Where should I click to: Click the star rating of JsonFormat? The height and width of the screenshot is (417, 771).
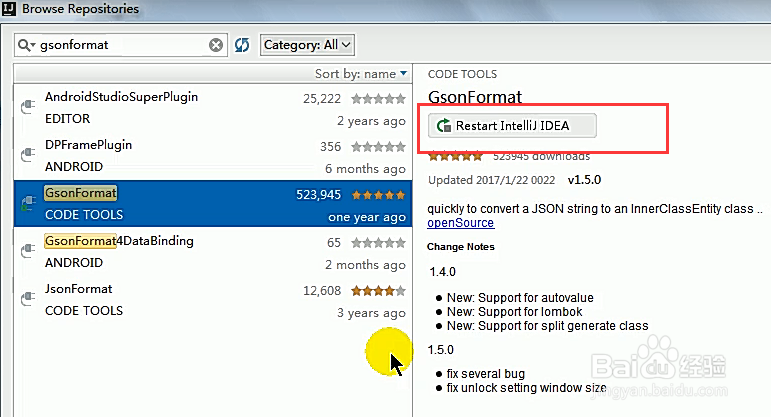point(378,291)
